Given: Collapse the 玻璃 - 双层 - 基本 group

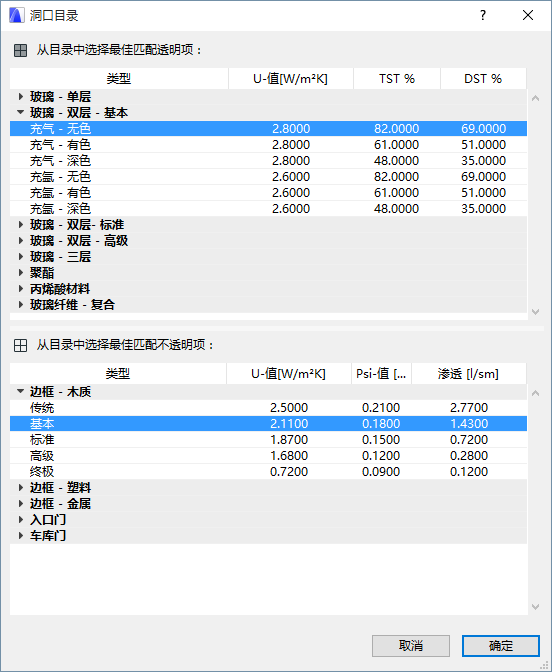Looking at the screenshot, I should (20, 113).
